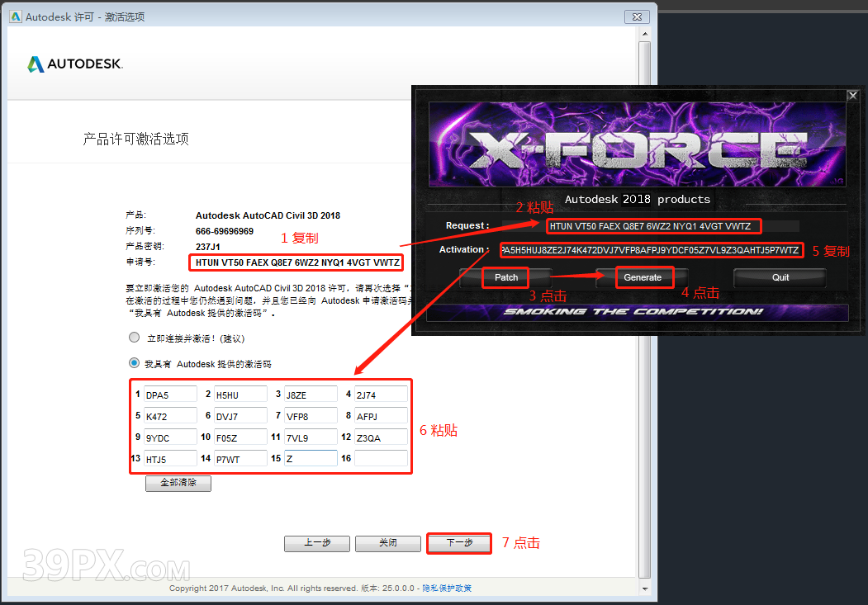Image resolution: width=868 pixels, height=605 pixels.
Task: Click activation code field 8 containing AFPJ
Action: click(x=381, y=416)
